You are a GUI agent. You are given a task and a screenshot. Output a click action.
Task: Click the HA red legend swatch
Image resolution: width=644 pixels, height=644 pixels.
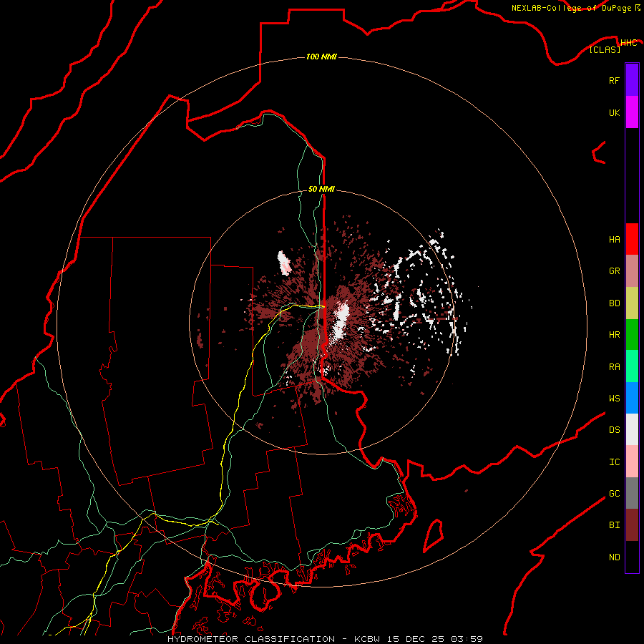632,239
